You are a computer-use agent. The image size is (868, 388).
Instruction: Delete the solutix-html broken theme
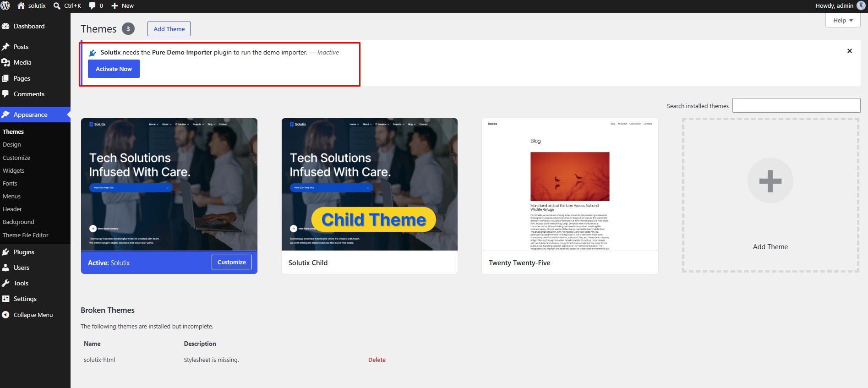pyautogui.click(x=377, y=360)
